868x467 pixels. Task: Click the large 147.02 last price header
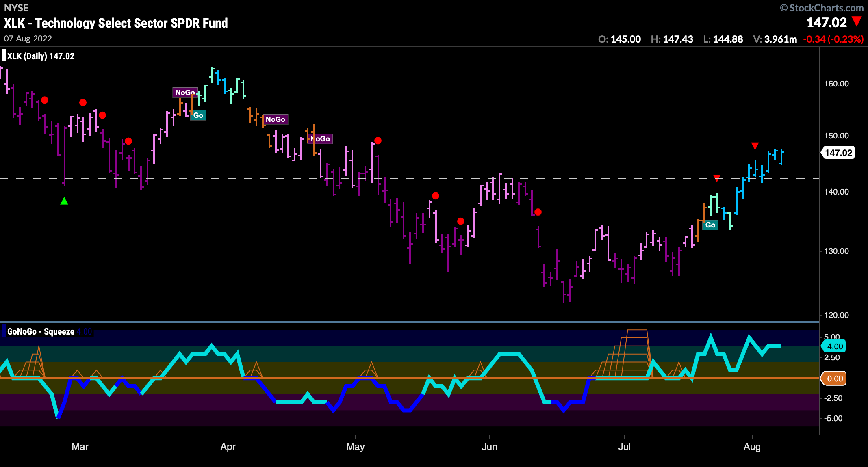[x=827, y=23]
